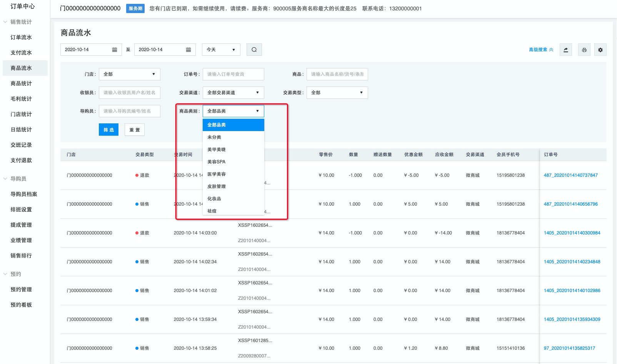Open order link 487_20201014140737847
Screen dimensions: 617x364
point(570,175)
